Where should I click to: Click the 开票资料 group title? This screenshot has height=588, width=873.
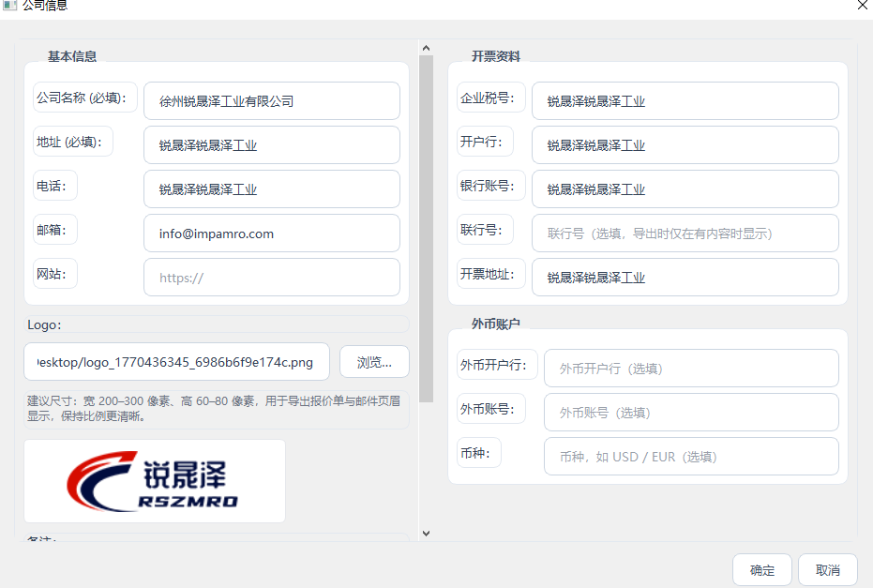click(x=495, y=56)
